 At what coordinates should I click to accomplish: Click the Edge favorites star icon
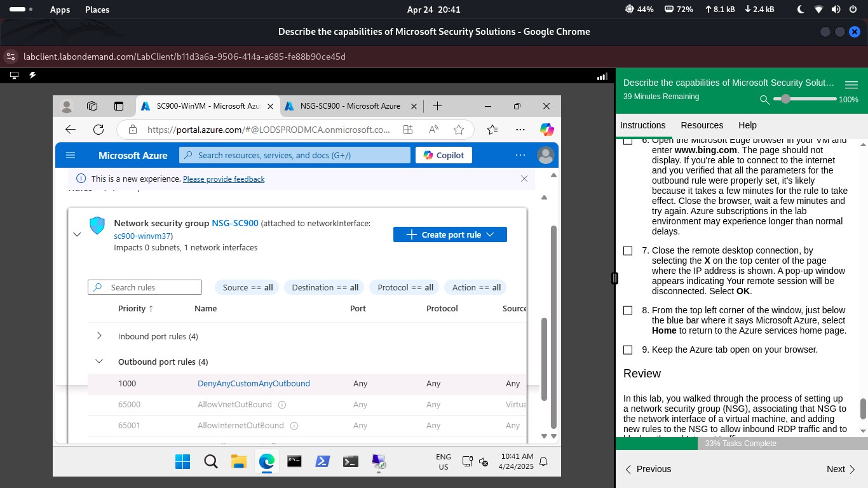pyautogui.click(x=459, y=130)
